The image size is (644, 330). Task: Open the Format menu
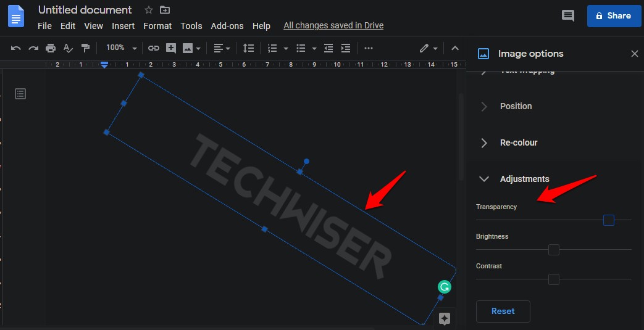[x=157, y=26]
